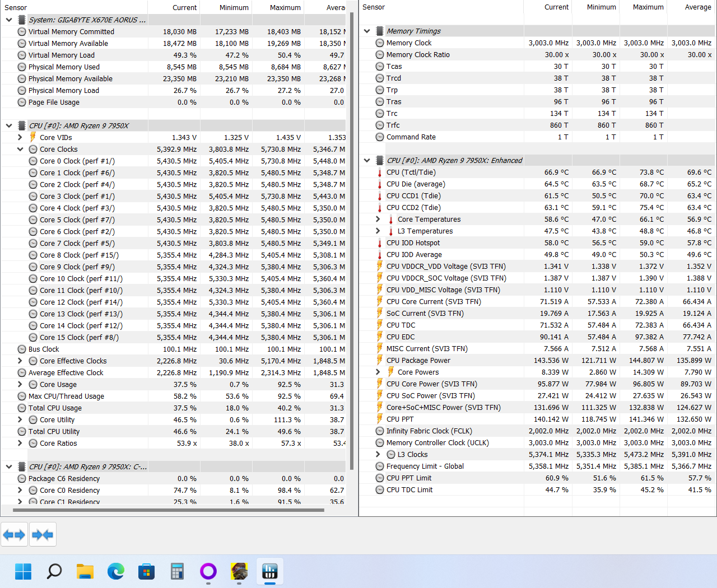The image size is (717, 588).
Task: Click the Sensor column header in the right pane
Action: coord(441,7)
